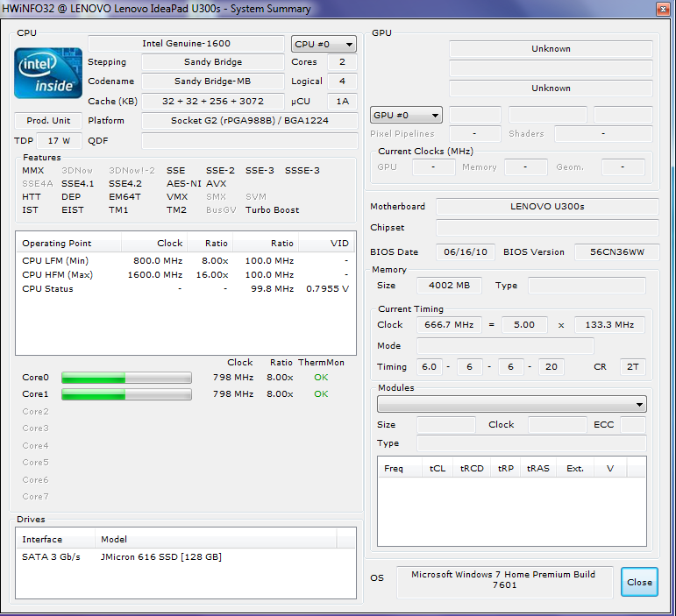Image resolution: width=676 pixels, height=616 pixels.
Task: Click the Prod. Unit button
Action: (x=48, y=121)
